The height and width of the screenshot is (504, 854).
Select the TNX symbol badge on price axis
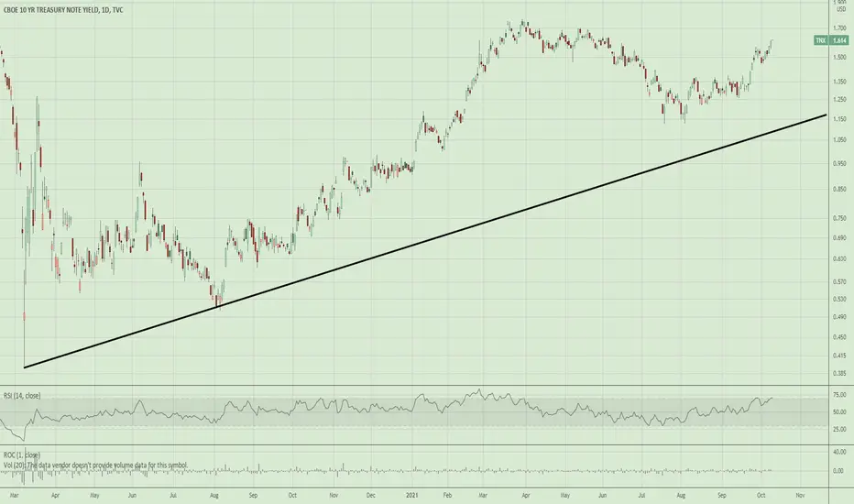point(821,40)
